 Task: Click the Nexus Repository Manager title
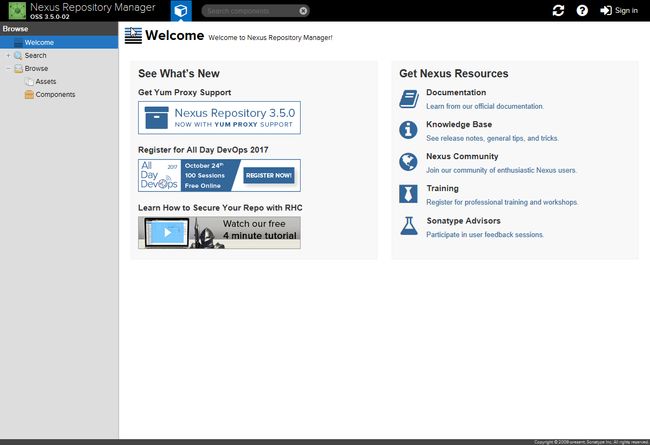pyautogui.click(x=93, y=7)
